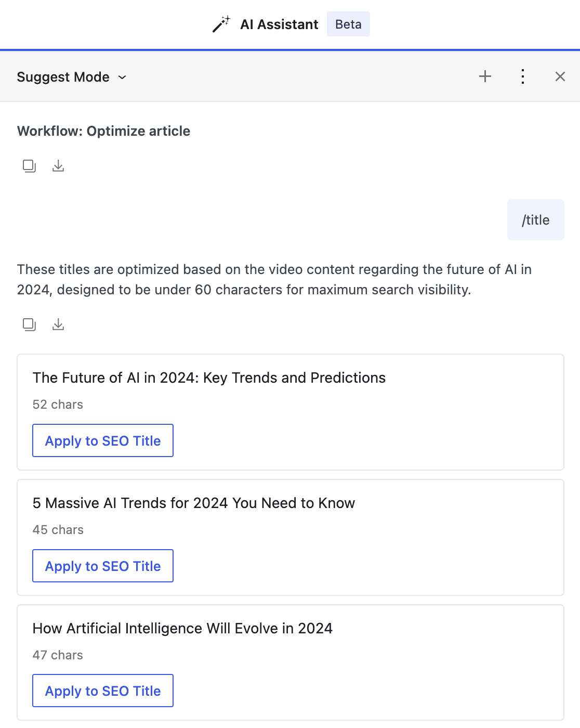
Task: Click the /title command bubble
Action: [535, 219]
